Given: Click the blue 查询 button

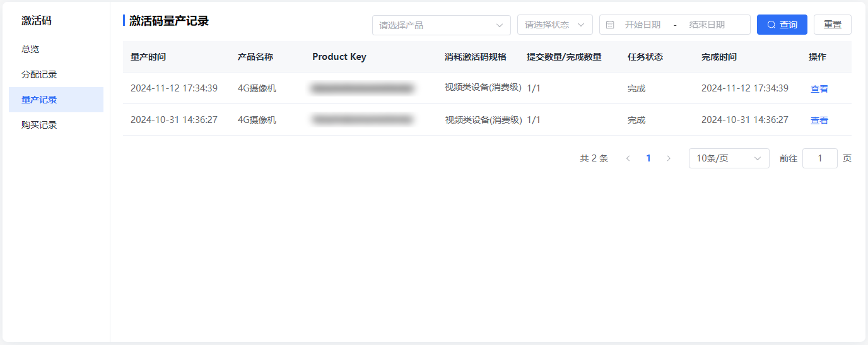Looking at the screenshot, I should 782,25.
